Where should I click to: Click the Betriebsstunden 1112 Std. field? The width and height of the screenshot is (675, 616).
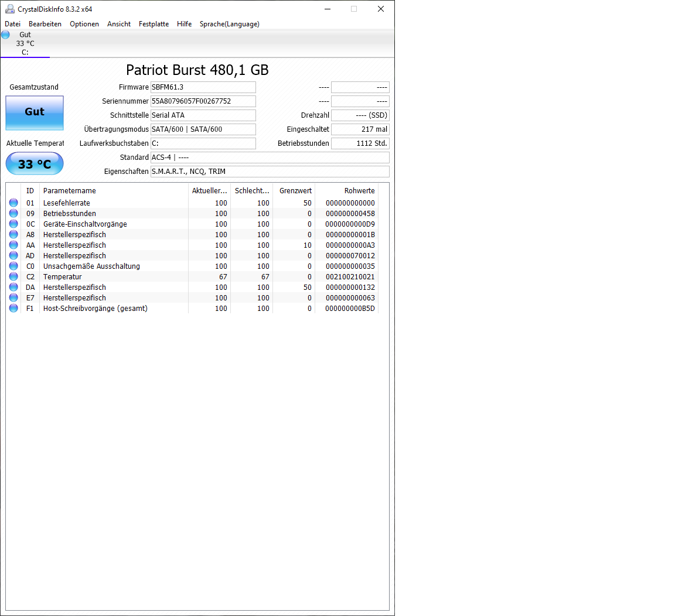pos(360,143)
